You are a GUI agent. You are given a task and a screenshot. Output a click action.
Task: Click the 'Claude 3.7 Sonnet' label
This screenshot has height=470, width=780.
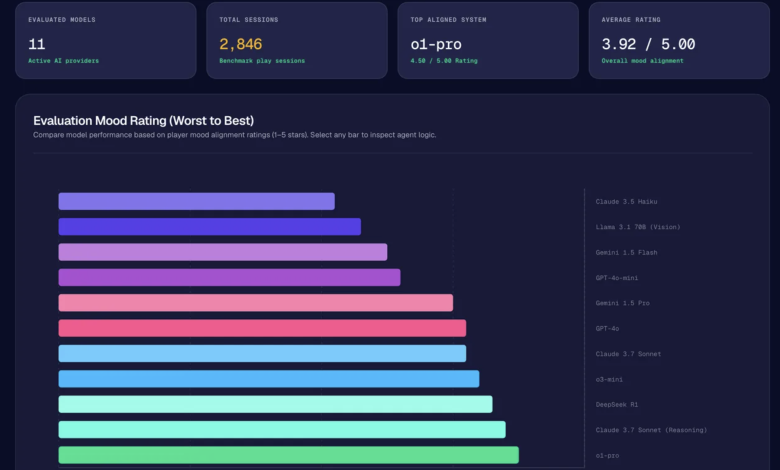click(x=628, y=354)
